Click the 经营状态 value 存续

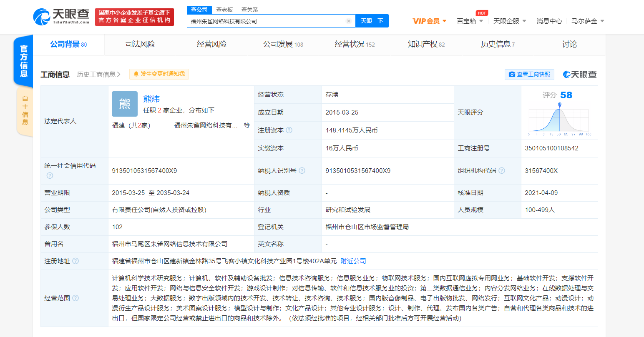click(332, 95)
